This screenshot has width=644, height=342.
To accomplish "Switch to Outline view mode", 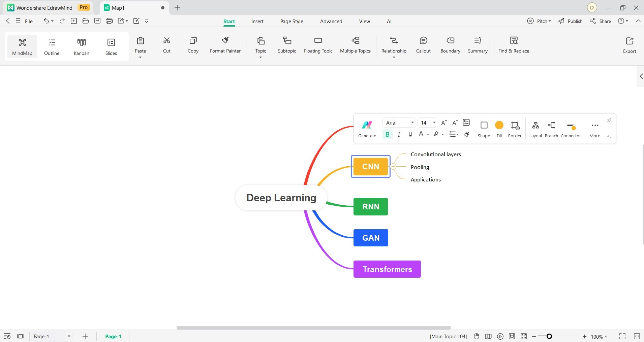I will click(x=52, y=46).
